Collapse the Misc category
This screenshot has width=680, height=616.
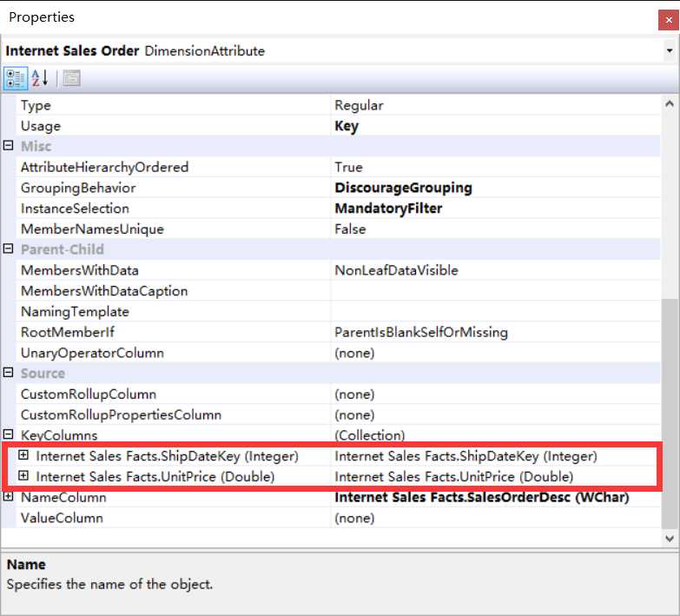click(8, 146)
